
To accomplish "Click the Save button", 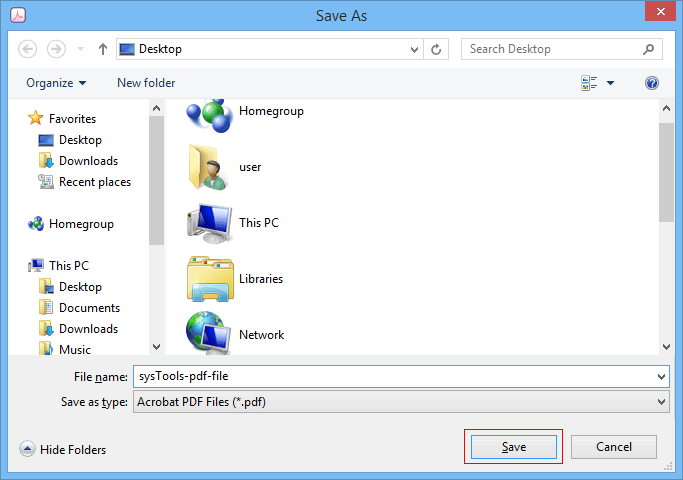I will [514, 447].
